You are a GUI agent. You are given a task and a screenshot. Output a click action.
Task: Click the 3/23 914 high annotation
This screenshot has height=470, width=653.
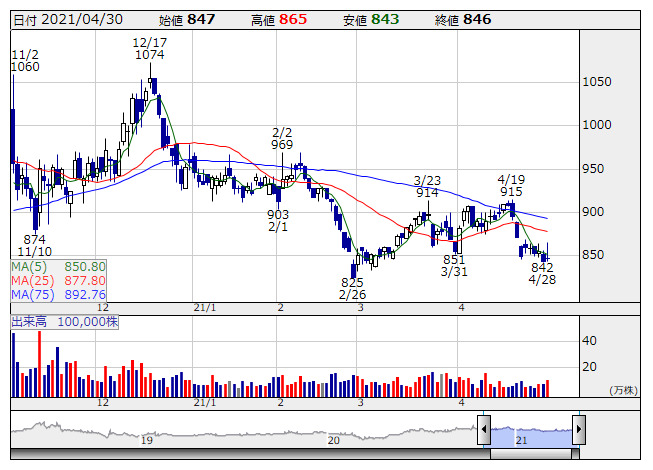[x=427, y=187]
